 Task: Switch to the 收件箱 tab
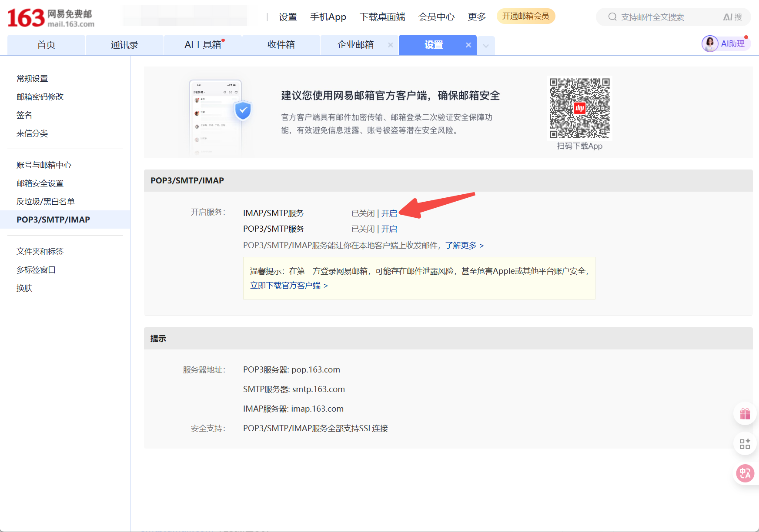click(x=281, y=45)
